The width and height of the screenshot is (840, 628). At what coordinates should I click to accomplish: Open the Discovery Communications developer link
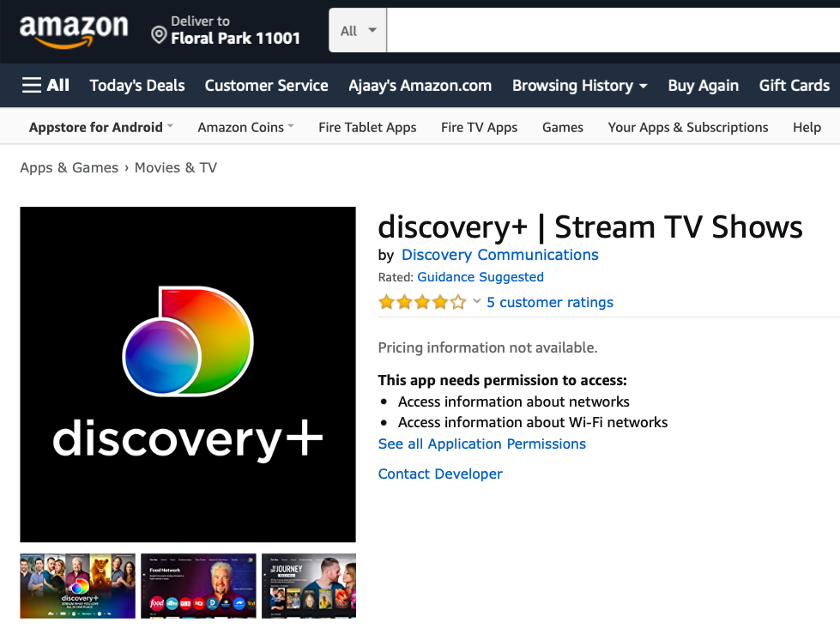499,255
